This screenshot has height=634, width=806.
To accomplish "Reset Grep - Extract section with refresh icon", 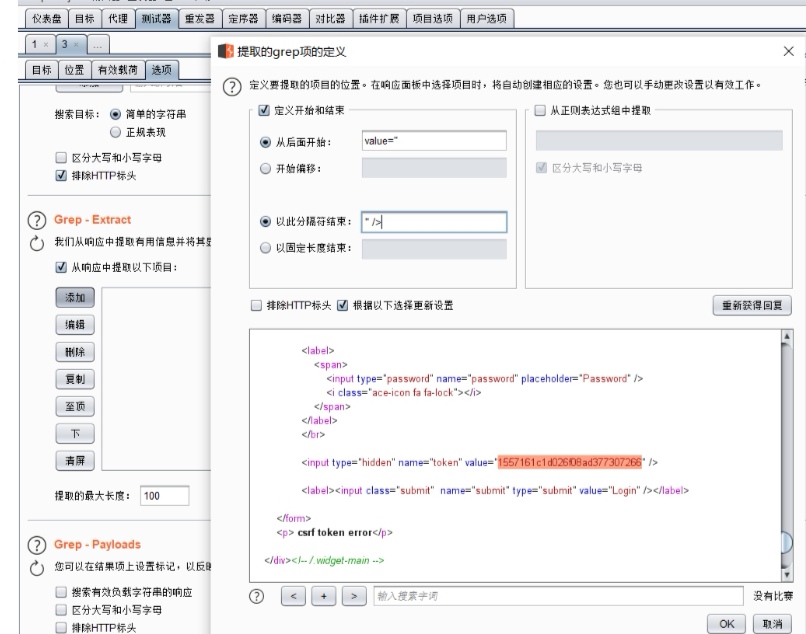I will coord(36,243).
